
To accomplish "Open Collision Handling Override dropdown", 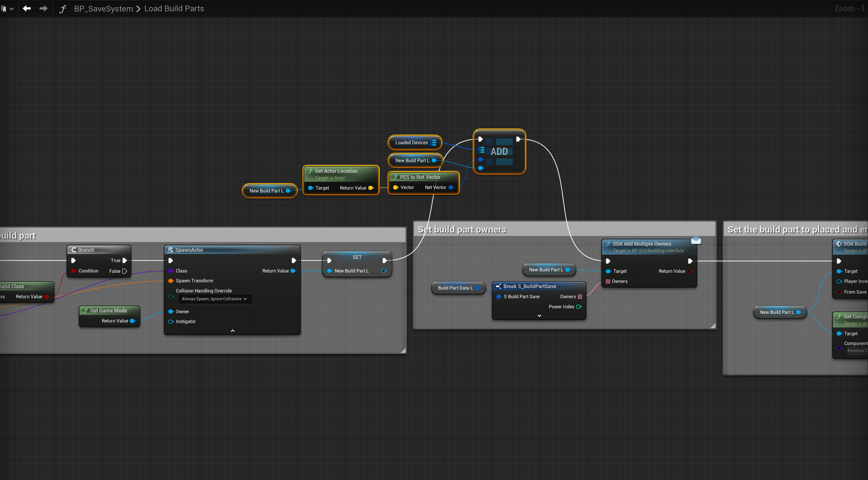I will click(x=215, y=299).
